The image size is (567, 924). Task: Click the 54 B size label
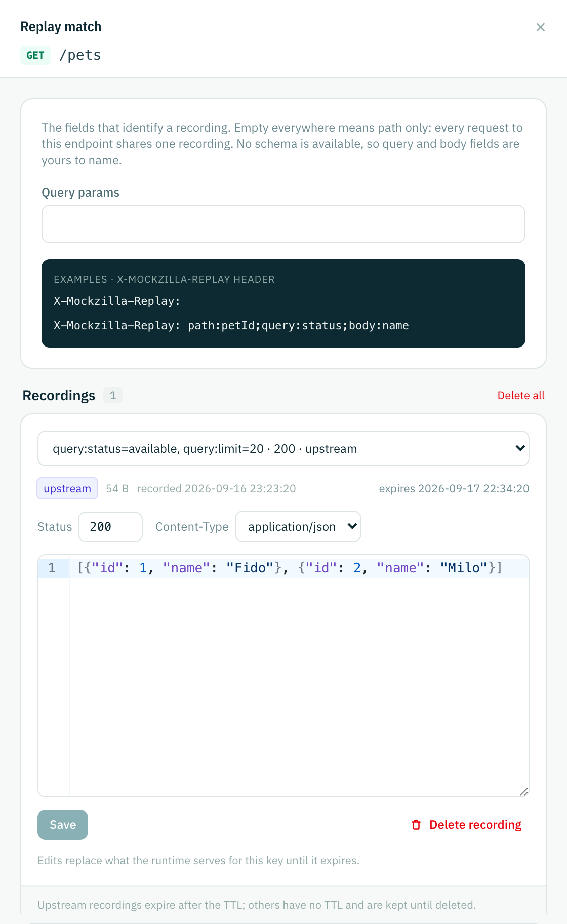[117, 488]
